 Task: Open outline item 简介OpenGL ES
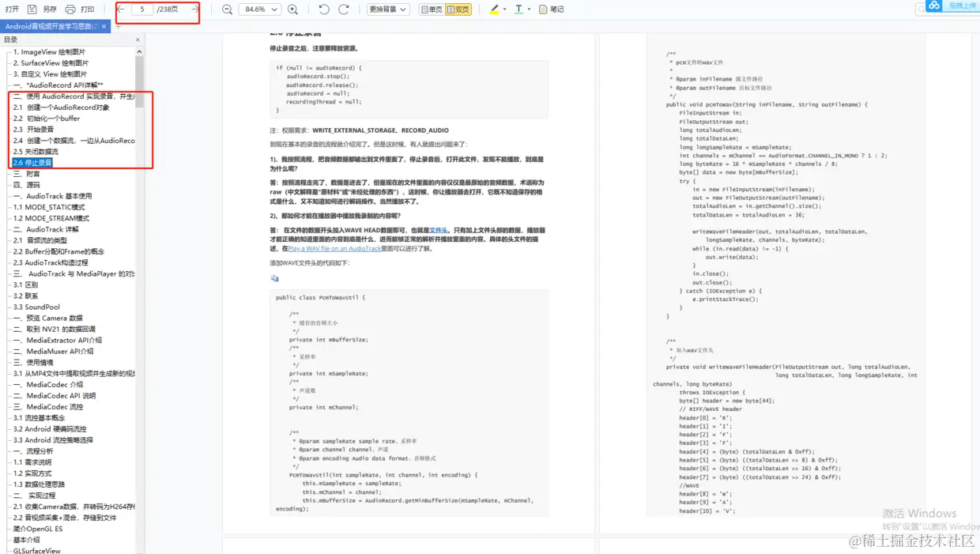[37, 529]
